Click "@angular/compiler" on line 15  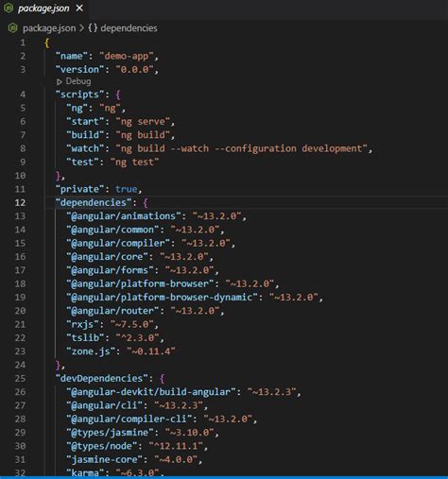118,243
